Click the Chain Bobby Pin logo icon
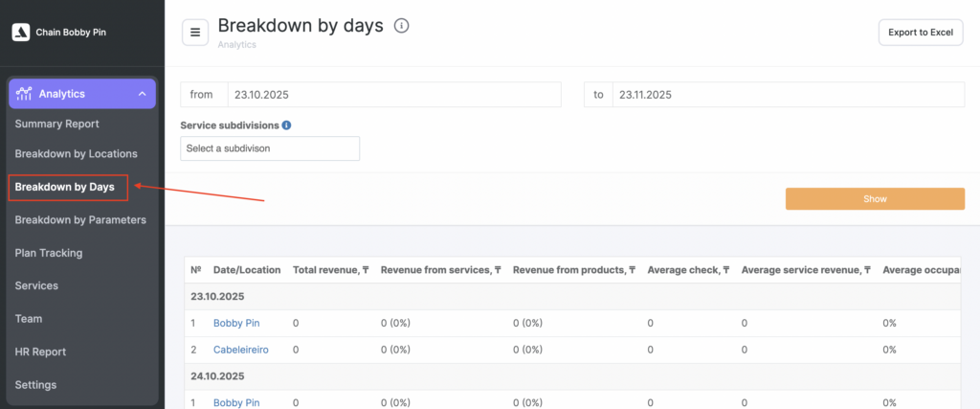The height and width of the screenshot is (409, 980). 21,32
